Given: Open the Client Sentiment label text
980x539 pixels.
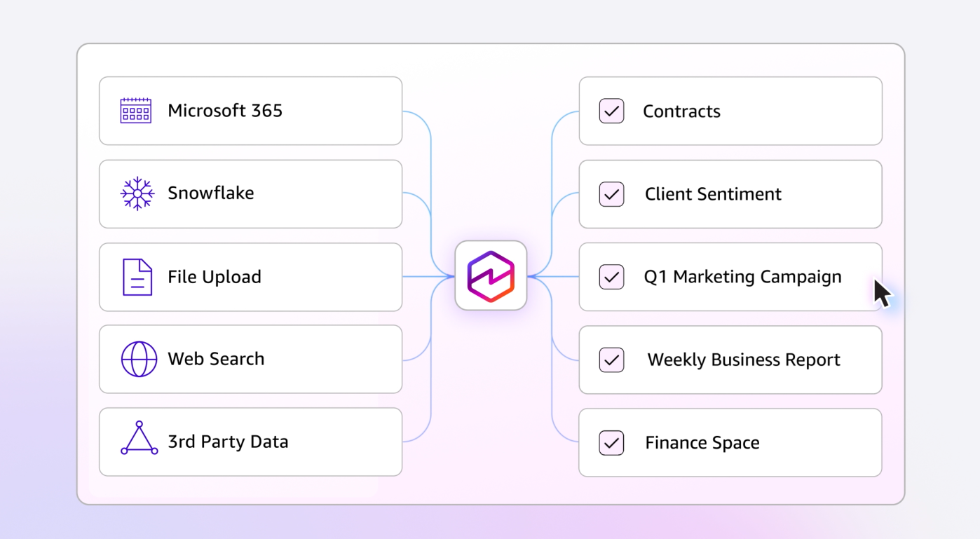Looking at the screenshot, I should pyautogui.click(x=713, y=194).
